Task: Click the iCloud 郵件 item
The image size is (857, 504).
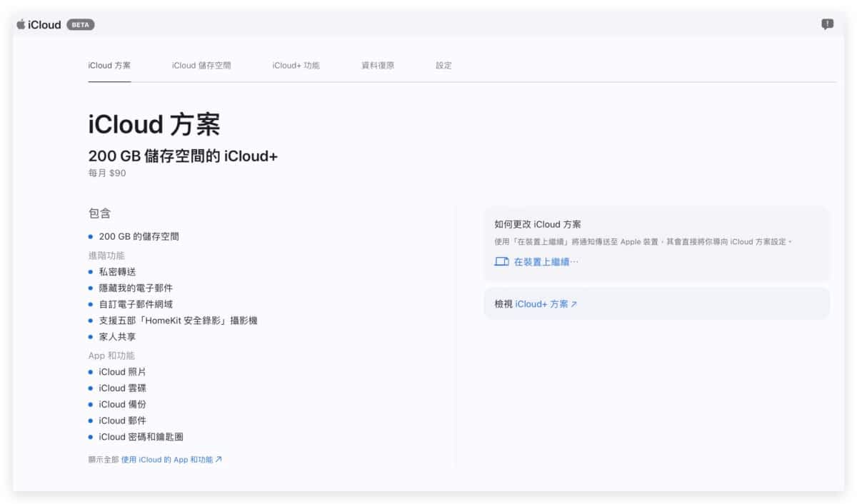Action: [122, 421]
